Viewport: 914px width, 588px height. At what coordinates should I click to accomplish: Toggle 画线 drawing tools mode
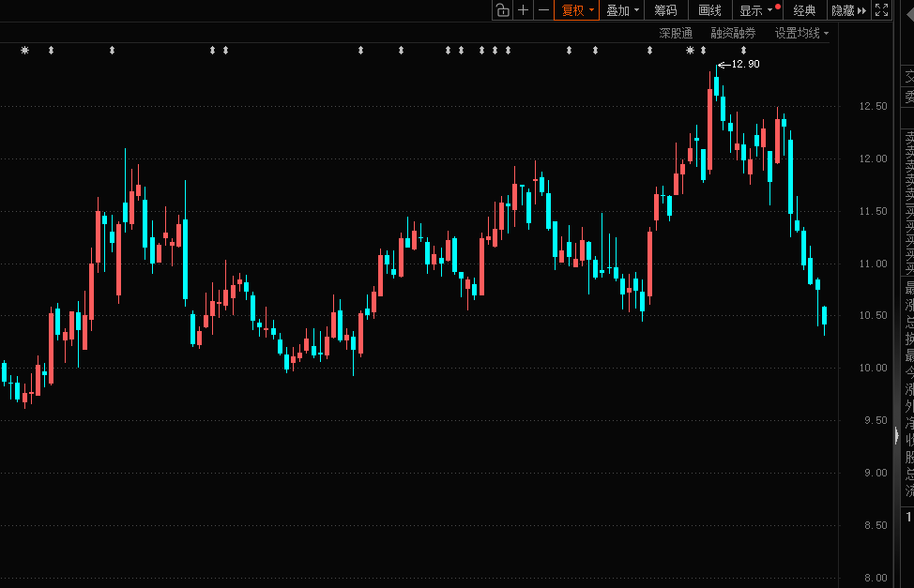709,10
